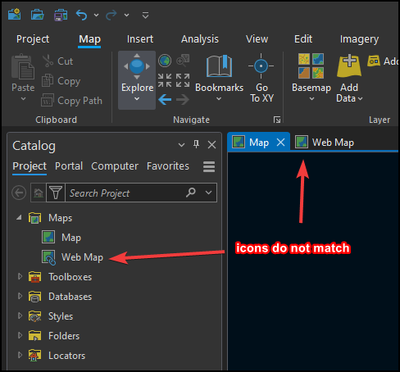The image size is (400, 372).
Task: Expand the Databases tree node
Action: pyautogui.click(x=20, y=296)
